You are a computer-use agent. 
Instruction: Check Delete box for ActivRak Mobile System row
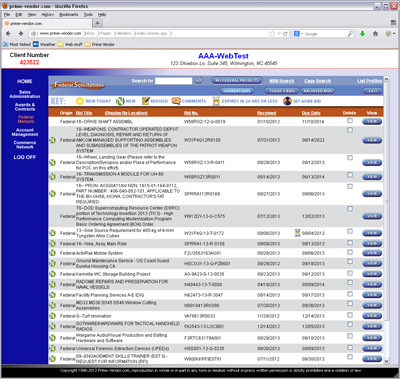(x=350, y=252)
